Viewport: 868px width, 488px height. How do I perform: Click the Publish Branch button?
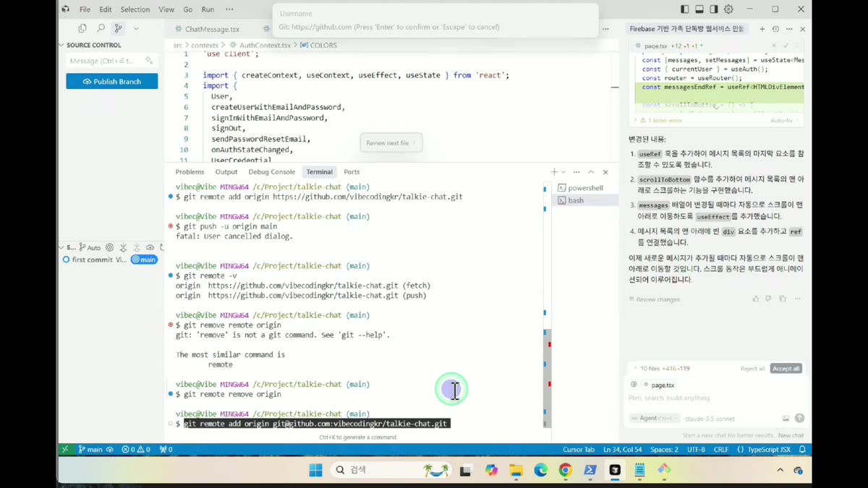[111, 82]
